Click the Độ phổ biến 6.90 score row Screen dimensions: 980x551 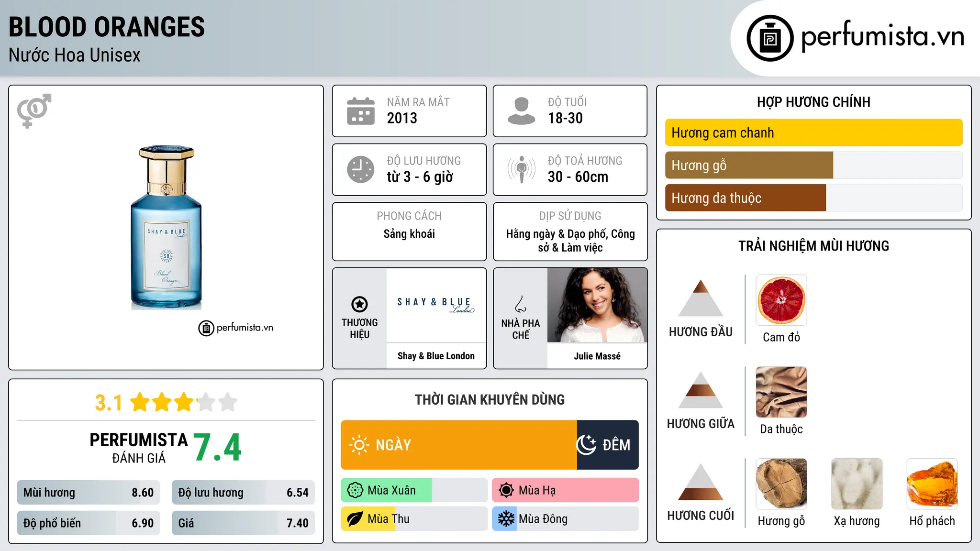click(89, 523)
